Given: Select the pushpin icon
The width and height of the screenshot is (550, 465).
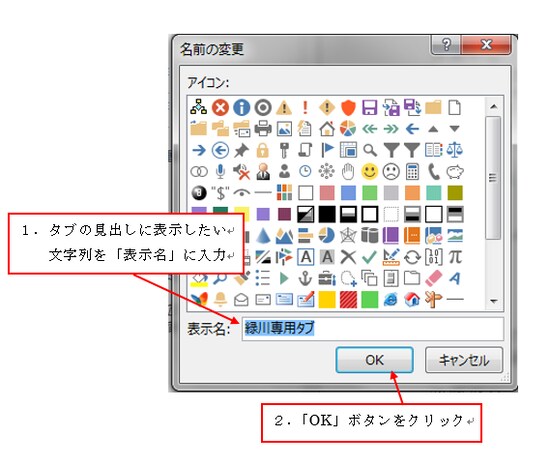Looking at the screenshot, I should tap(242, 150).
